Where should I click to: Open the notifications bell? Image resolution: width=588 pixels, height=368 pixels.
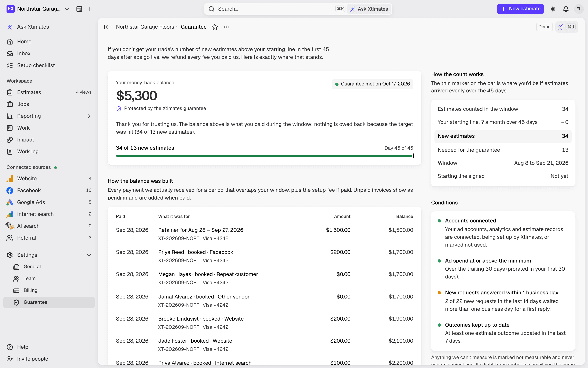[x=566, y=9]
